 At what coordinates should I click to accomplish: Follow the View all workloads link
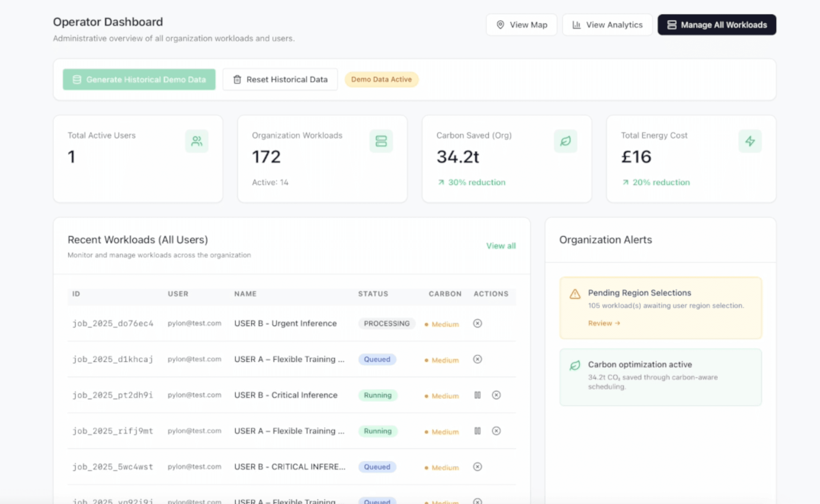pyautogui.click(x=501, y=246)
